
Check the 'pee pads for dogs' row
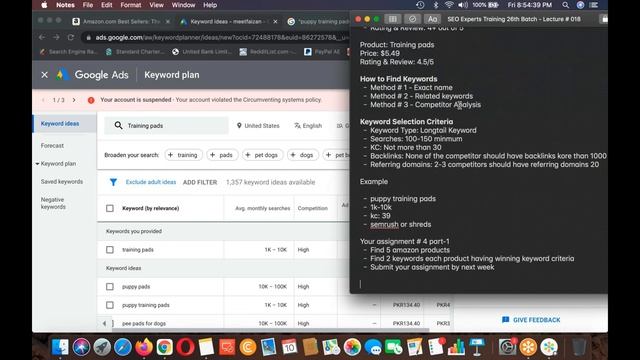(x=113, y=323)
